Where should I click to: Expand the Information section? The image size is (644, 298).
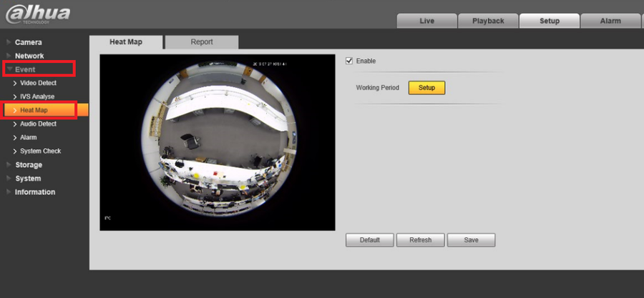34,192
